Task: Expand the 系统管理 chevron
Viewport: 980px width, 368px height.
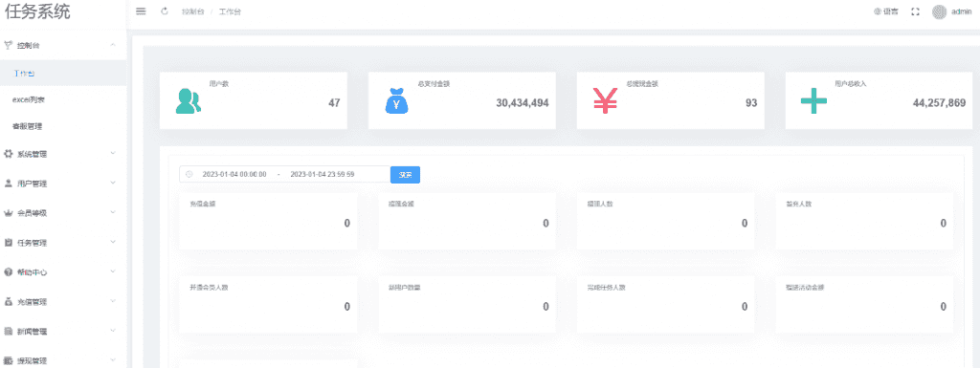Action: 113,153
